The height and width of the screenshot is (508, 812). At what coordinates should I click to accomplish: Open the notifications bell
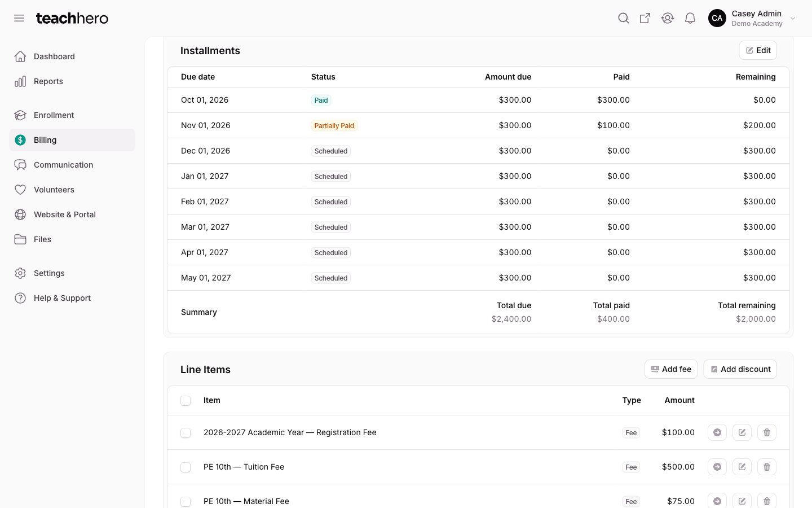click(690, 18)
